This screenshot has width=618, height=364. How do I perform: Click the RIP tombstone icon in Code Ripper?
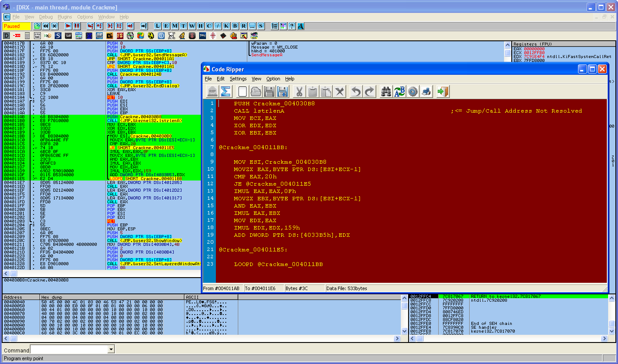(212, 91)
